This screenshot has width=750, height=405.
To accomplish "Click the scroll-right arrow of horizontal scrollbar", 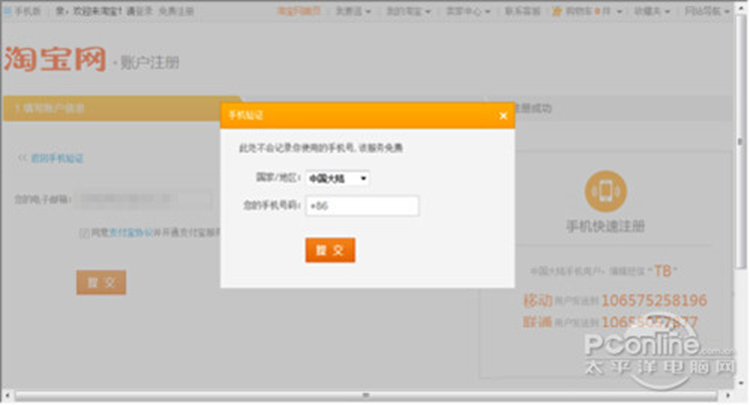I will [728, 395].
